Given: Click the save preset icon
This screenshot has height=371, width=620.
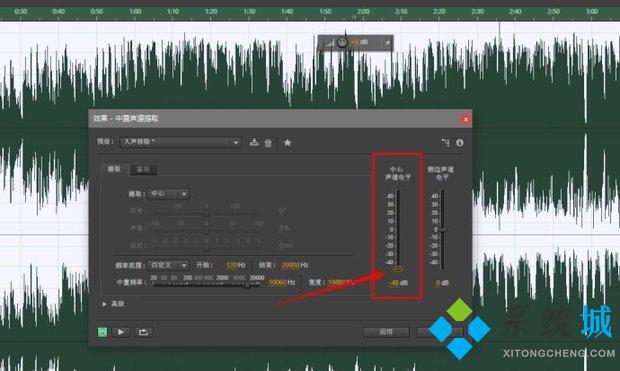Looking at the screenshot, I should (x=254, y=142).
